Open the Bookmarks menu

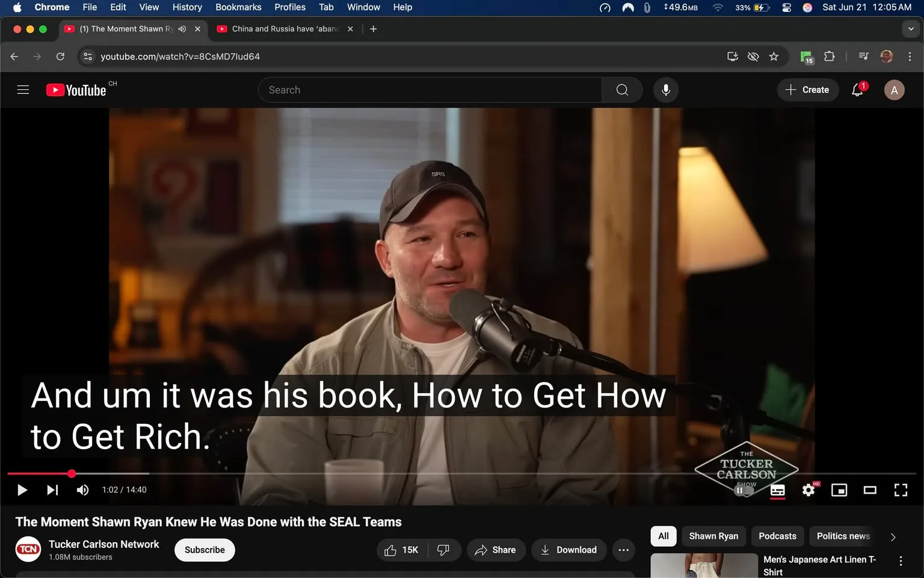pos(238,7)
